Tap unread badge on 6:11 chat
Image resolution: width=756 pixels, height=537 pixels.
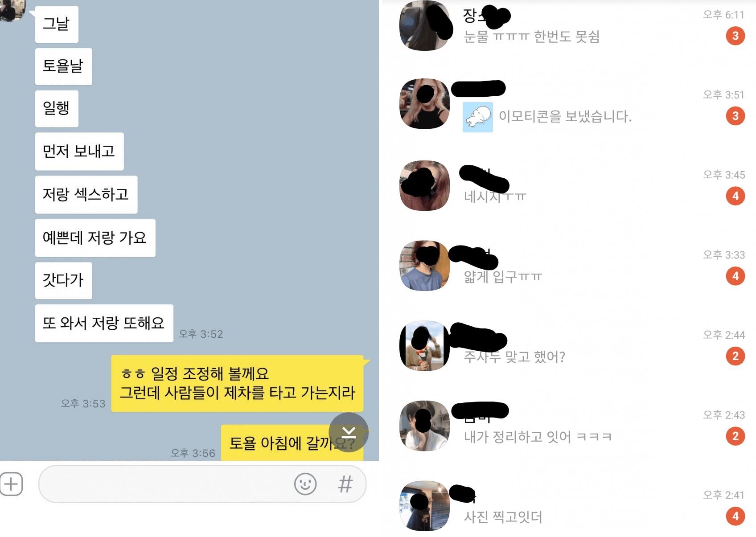tap(735, 36)
